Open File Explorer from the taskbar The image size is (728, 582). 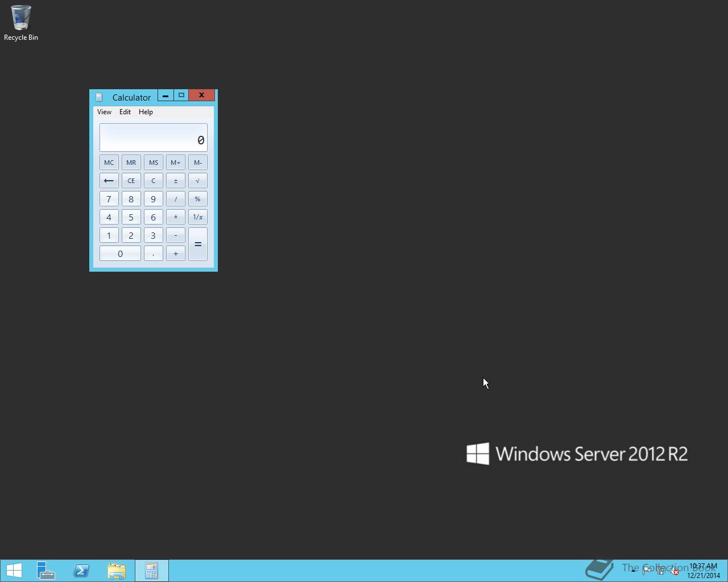click(117, 571)
